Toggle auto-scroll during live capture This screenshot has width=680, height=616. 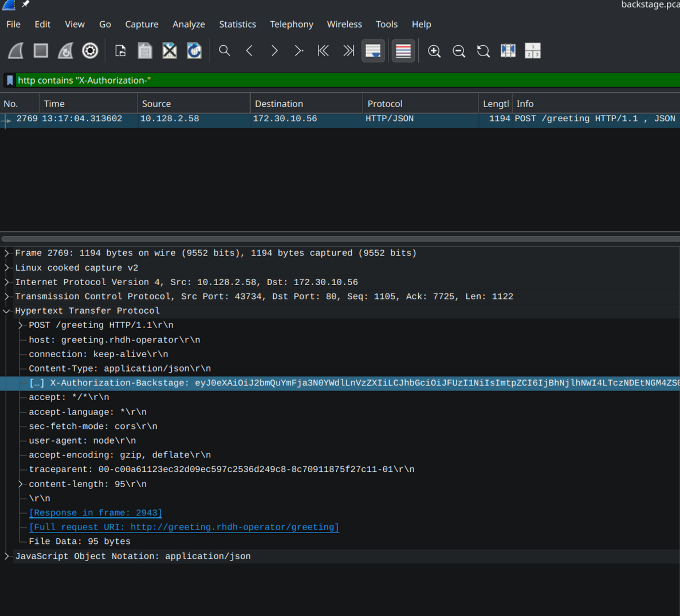(373, 51)
